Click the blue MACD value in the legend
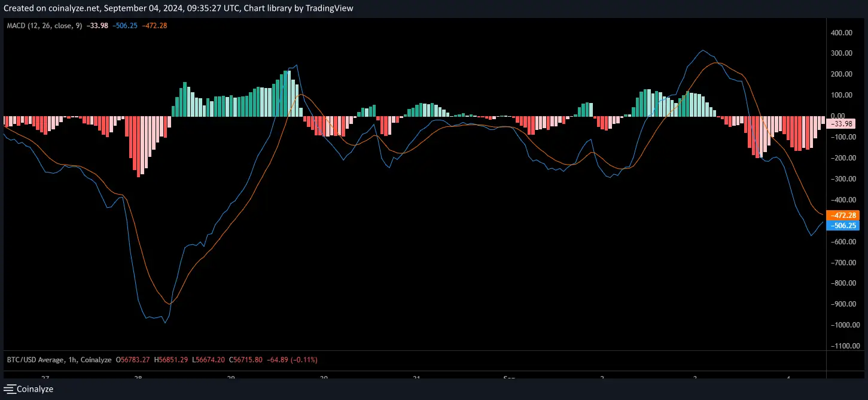Image resolution: width=868 pixels, height=400 pixels. point(125,26)
